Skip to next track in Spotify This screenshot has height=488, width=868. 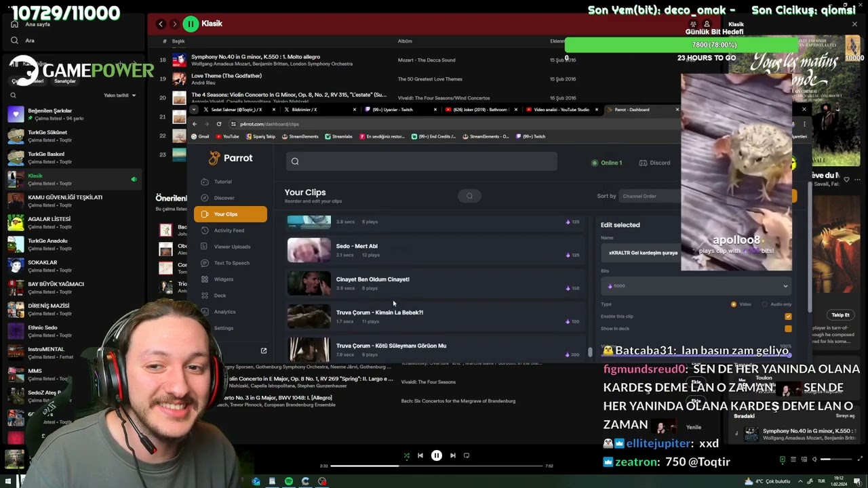tap(452, 455)
